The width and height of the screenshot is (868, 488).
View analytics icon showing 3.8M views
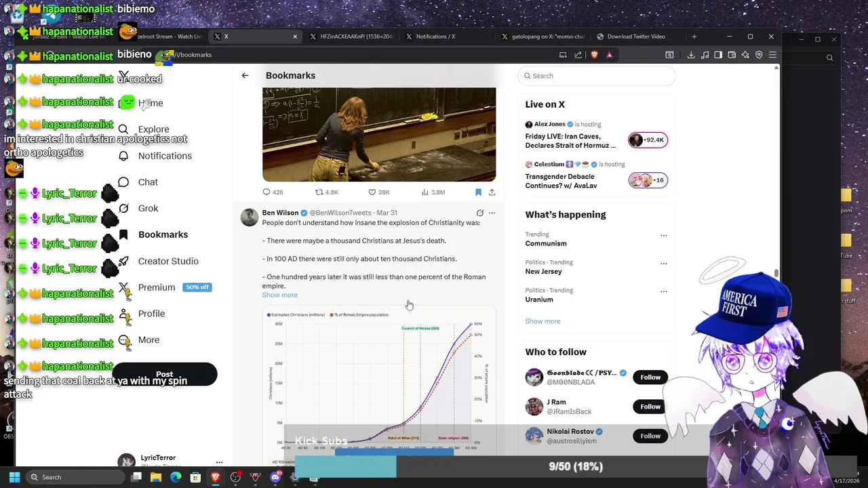(x=425, y=192)
